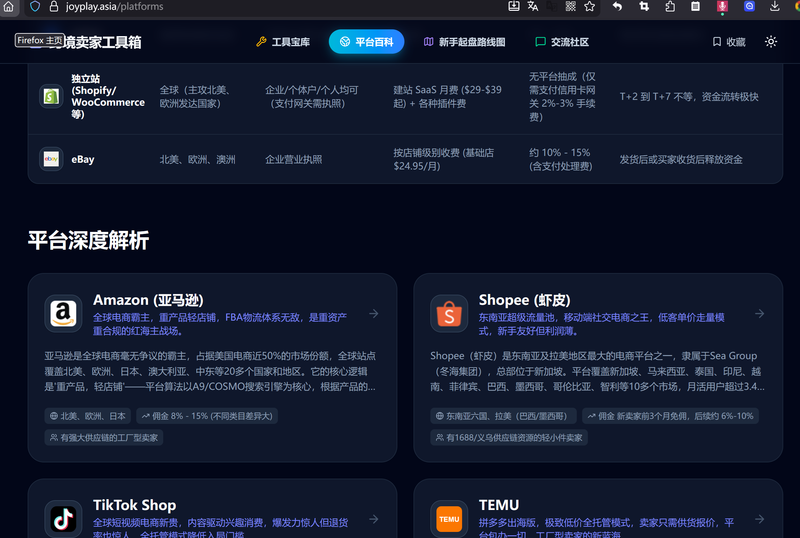Open the 交流社区 community tab
This screenshot has width=800, height=538.
[x=561, y=42]
